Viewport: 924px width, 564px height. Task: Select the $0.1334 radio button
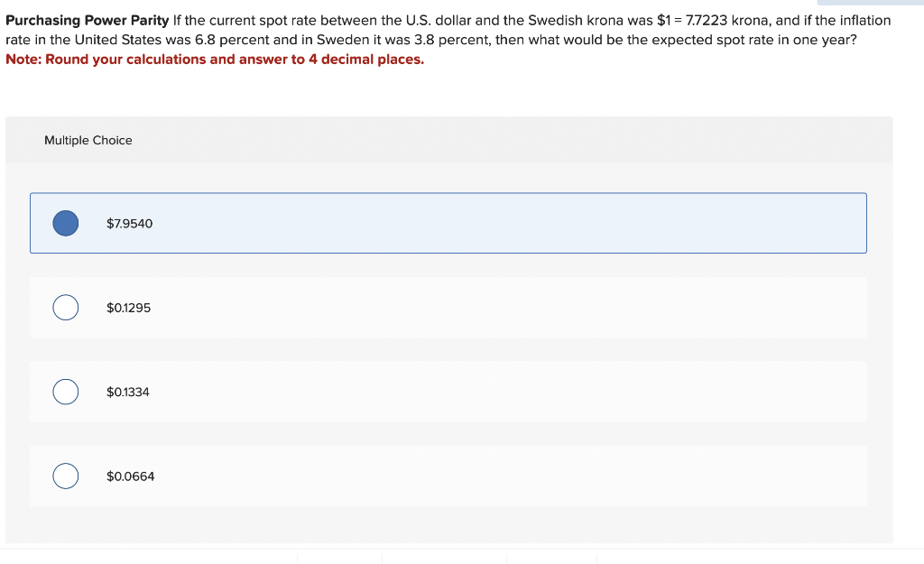(64, 392)
